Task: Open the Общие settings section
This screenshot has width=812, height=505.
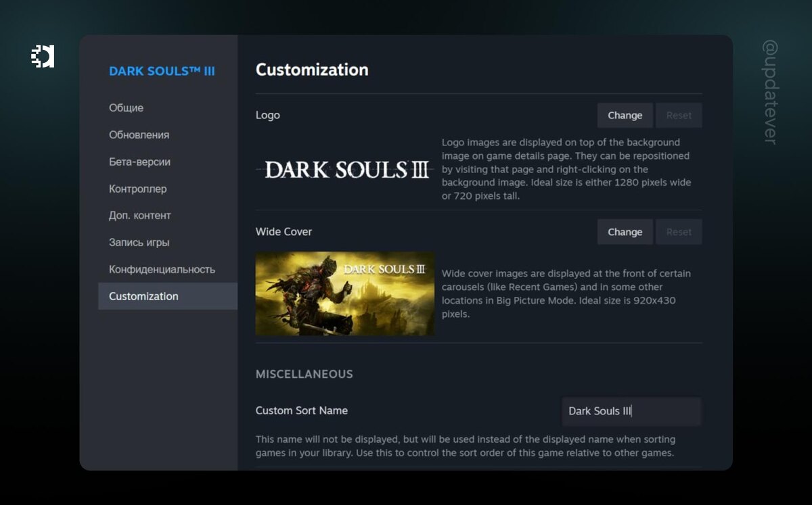Action: coord(126,107)
